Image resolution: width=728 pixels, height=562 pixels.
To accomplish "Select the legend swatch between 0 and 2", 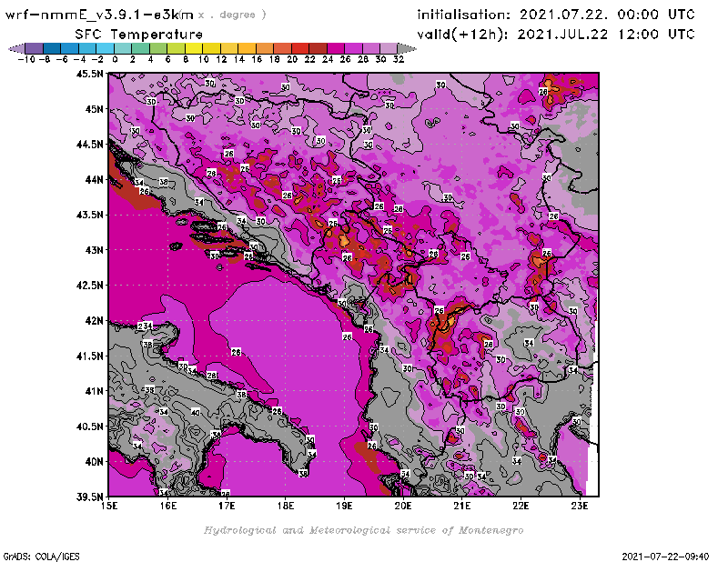I will pos(123,48).
